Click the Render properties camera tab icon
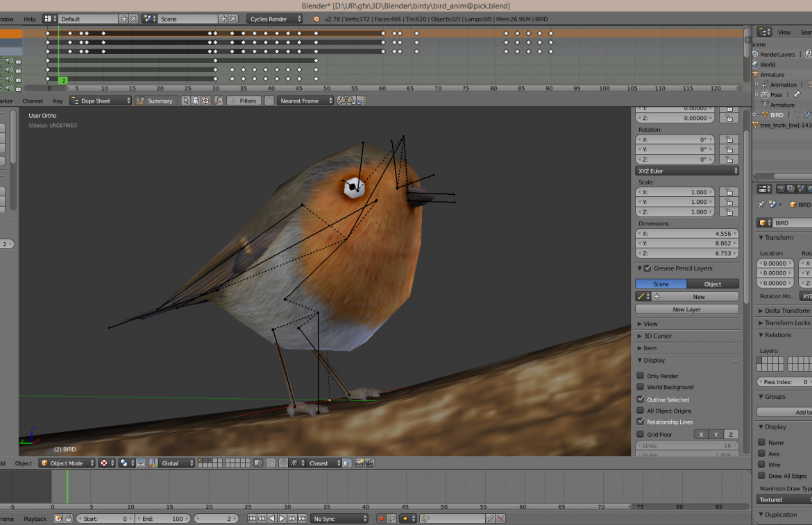The image size is (812, 525). click(x=781, y=189)
